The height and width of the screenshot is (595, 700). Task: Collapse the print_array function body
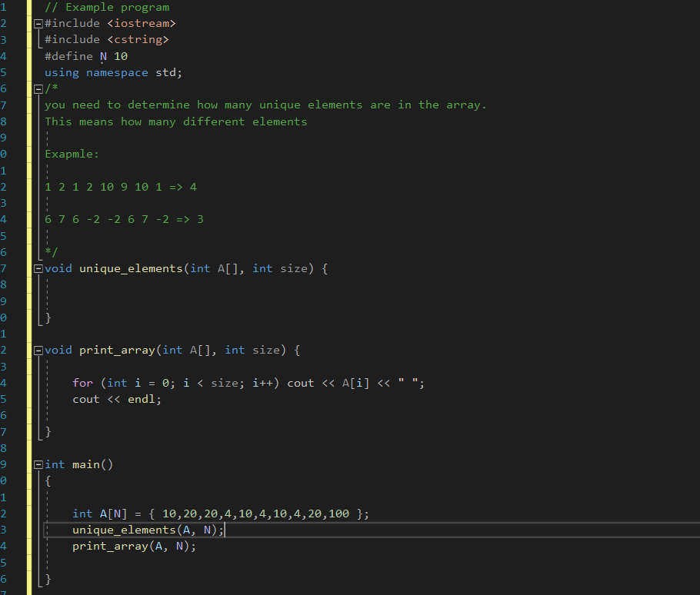pos(38,350)
